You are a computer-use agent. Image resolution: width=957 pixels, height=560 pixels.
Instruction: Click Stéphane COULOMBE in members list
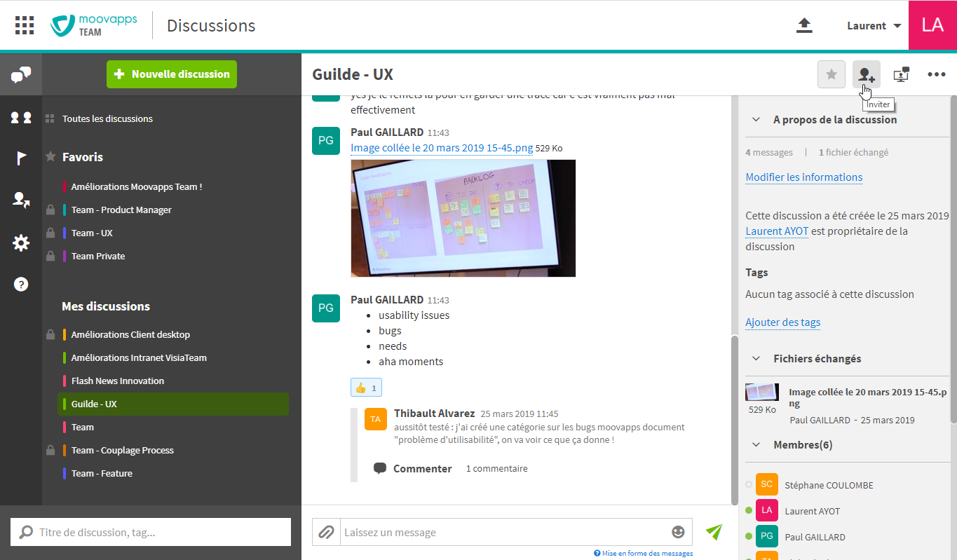pos(829,485)
